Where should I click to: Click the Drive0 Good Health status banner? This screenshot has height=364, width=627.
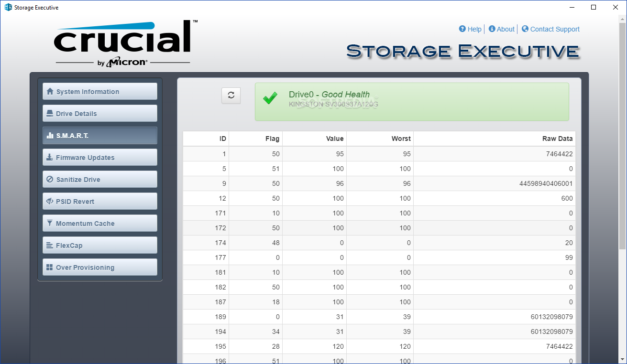click(412, 102)
